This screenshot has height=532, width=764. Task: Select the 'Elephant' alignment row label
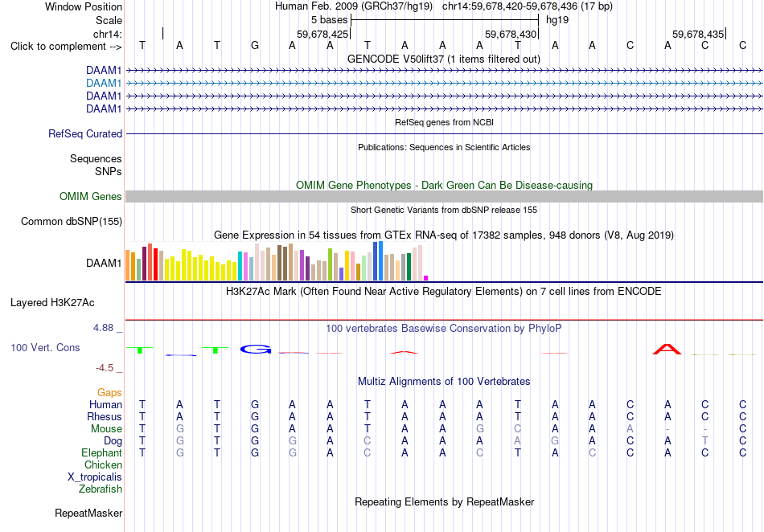(101, 452)
